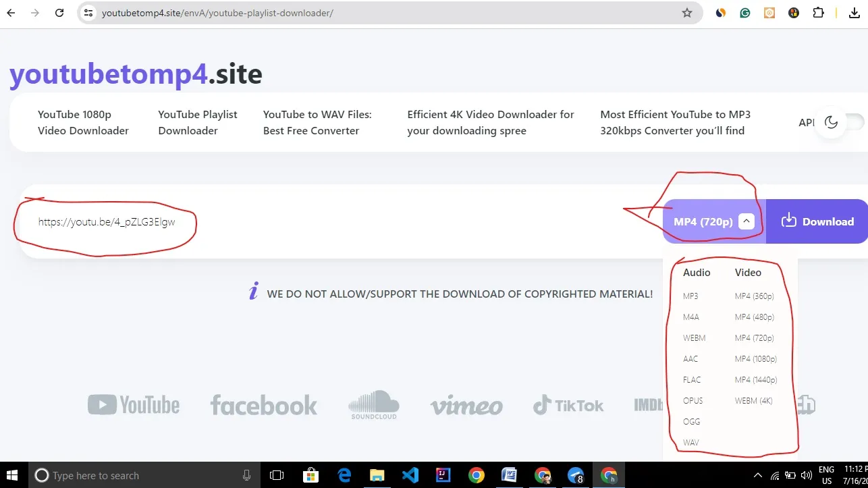The width and height of the screenshot is (868, 488).
Task: Select M4A audio format
Action: tap(690, 317)
